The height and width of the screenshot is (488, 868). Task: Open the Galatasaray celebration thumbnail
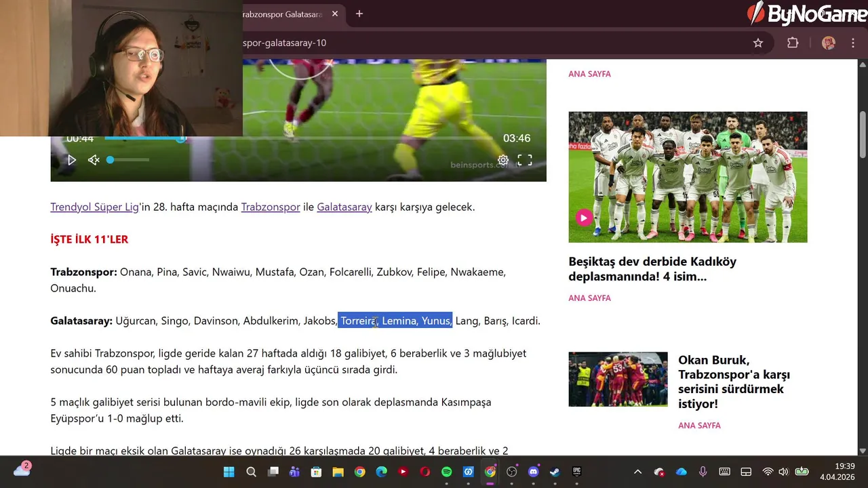pyautogui.click(x=618, y=379)
